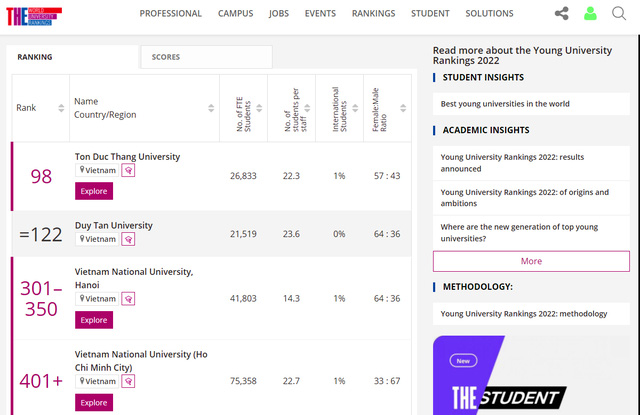The height and width of the screenshot is (415, 640).
Task: Sort by Name Country/Region arrows
Action: click(211, 108)
